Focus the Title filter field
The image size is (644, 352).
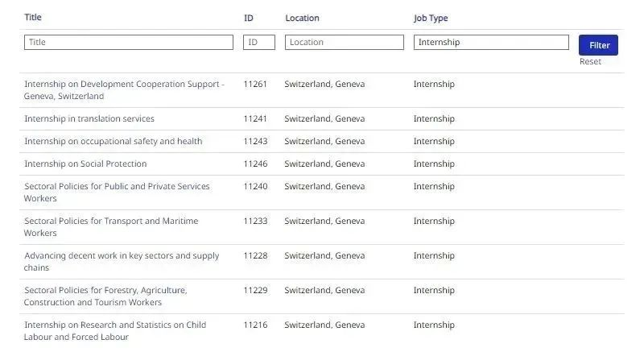129,42
